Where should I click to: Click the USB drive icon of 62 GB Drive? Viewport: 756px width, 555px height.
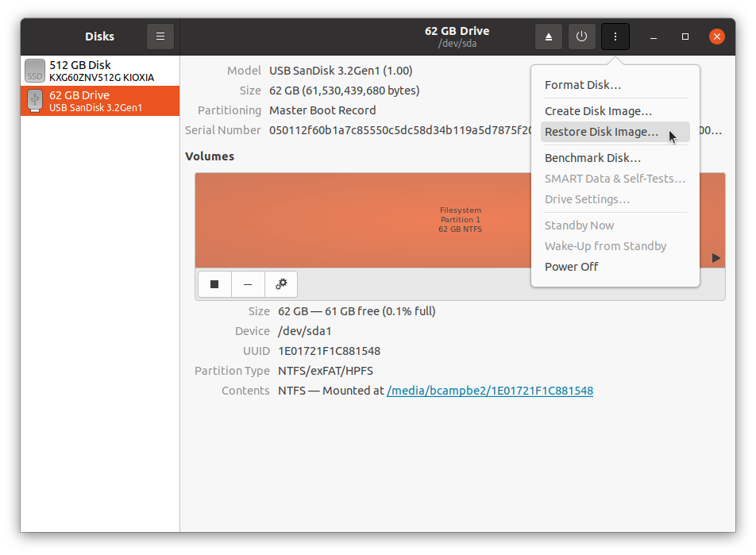click(35, 100)
